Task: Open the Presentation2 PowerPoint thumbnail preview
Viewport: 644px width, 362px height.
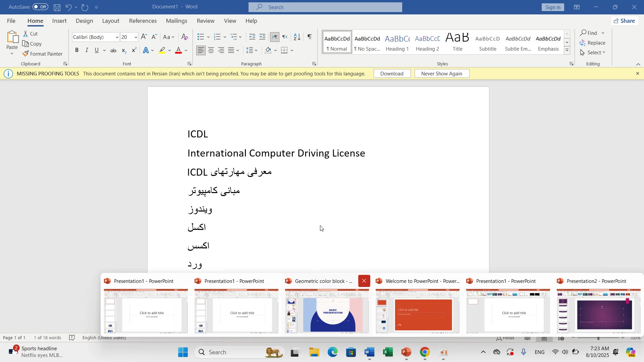Action: pos(598,310)
